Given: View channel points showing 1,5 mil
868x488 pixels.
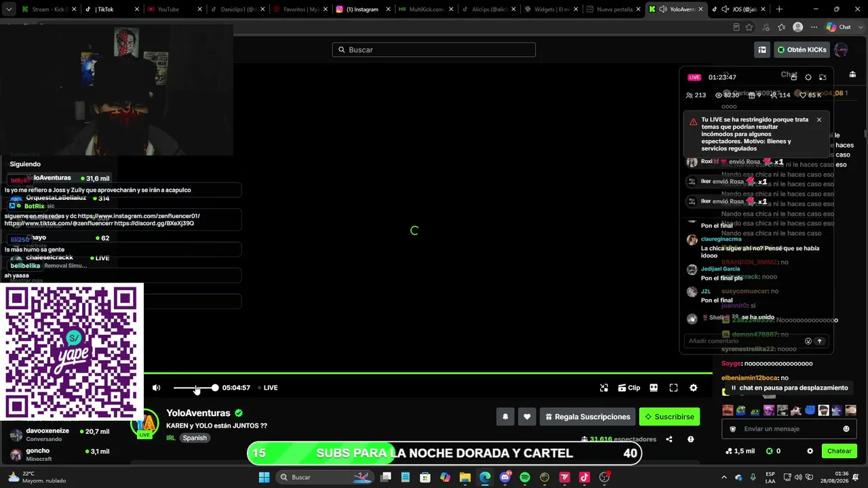Looking at the screenshot, I should click(x=740, y=451).
